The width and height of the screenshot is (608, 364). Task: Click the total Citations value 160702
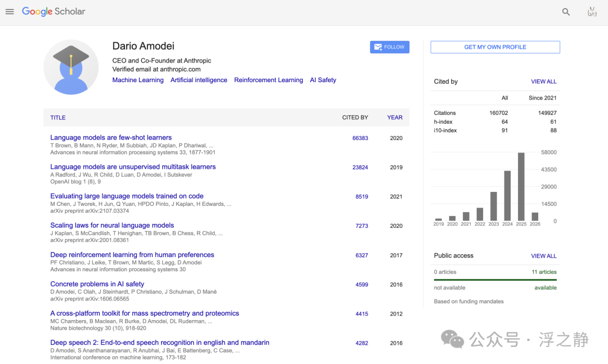point(498,113)
